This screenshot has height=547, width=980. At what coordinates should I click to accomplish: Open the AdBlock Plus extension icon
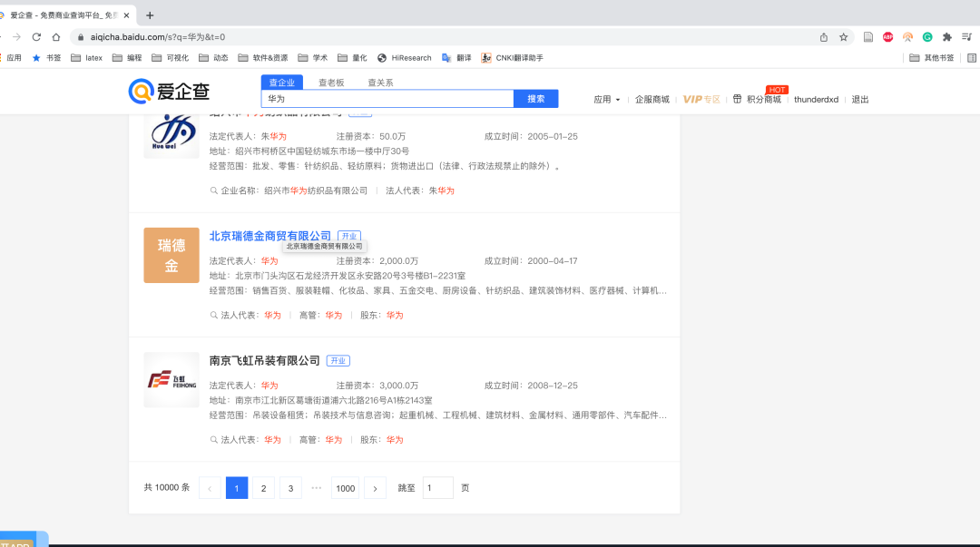pos(887,37)
